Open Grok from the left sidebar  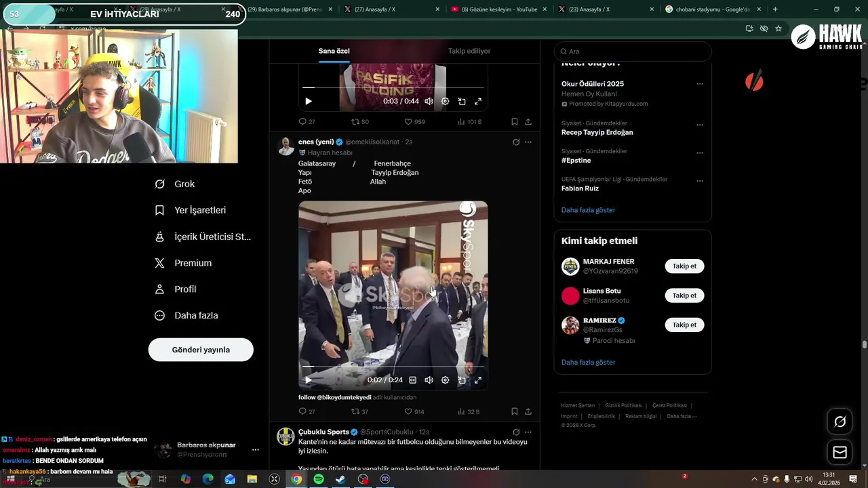[x=175, y=184]
